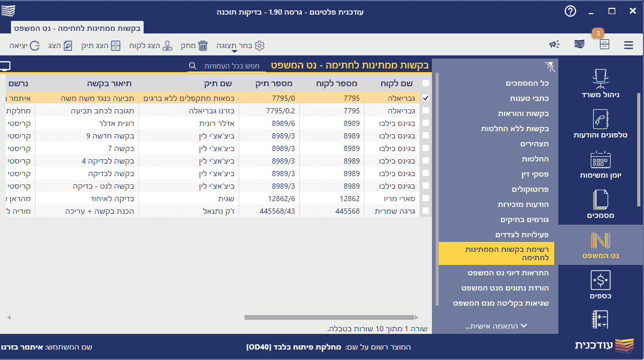
Task: Open כל המסמכים in side menu
Action: tap(528, 83)
